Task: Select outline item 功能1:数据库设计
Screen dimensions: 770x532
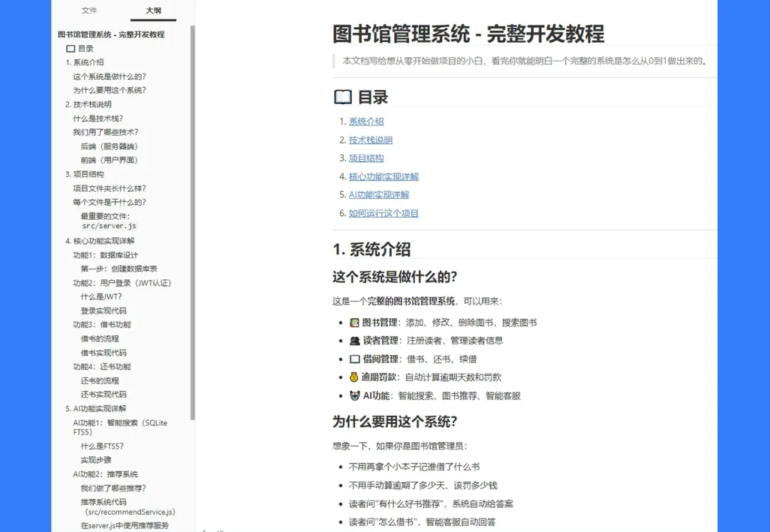Action: 106,255
